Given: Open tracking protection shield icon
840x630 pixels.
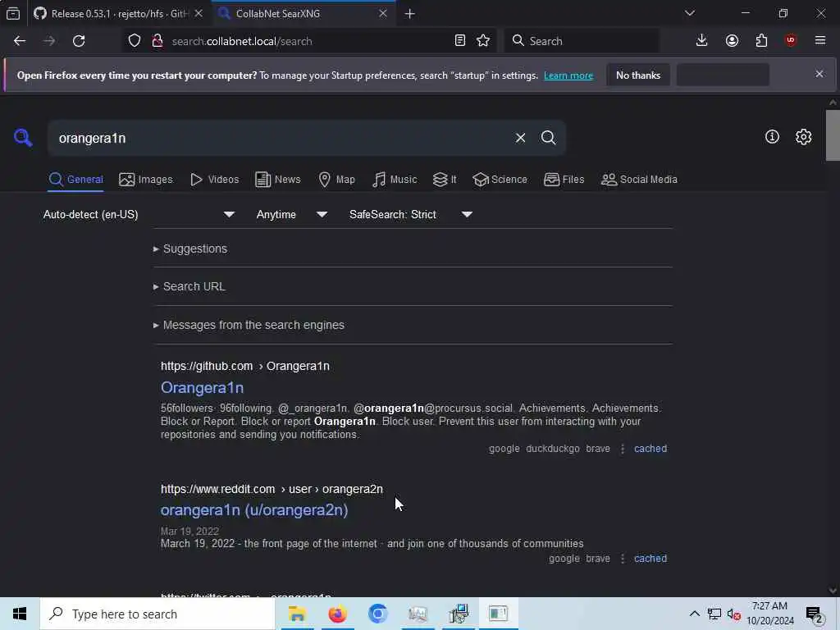Looking at the screenshot, I should click(135, 41).
